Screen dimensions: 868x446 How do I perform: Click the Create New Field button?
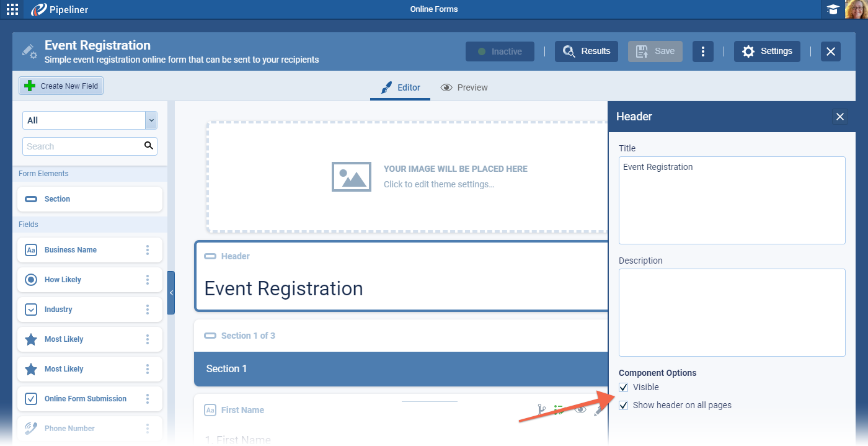pyautogui.click(x=61, y=86)
